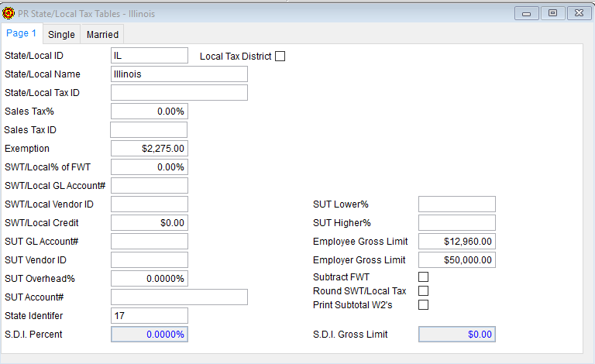Maximize the tax tables window
The width and height of the screenshot is (595, 364).
552,13
